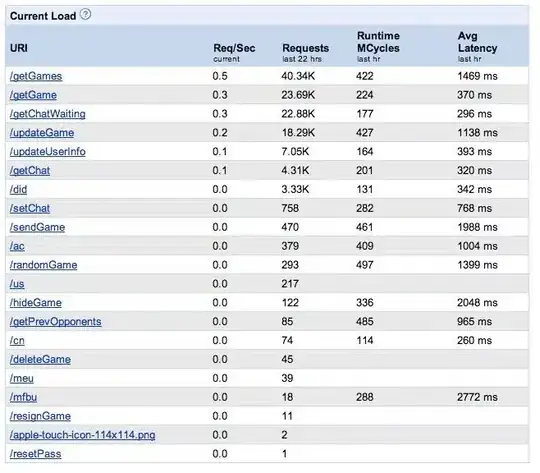This screenshot has width=540, height=473.
Task: Select the /getChatWaiting link
Action: (48, 114)
